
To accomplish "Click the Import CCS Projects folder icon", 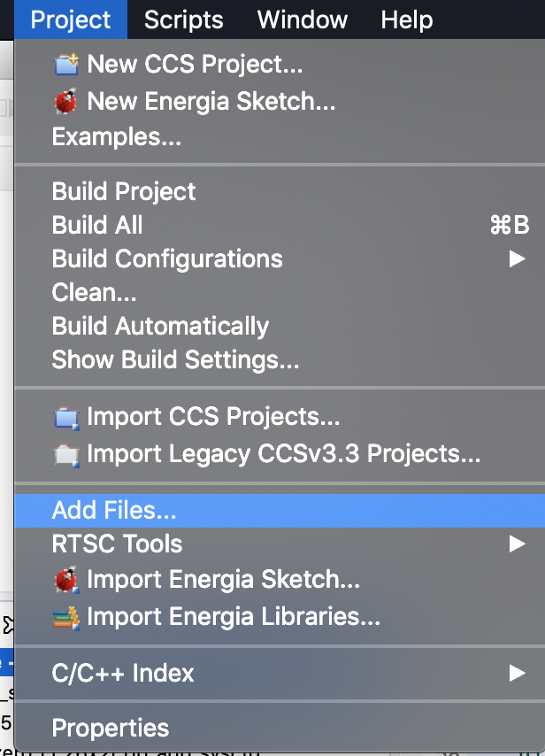I will coord(66,416).
